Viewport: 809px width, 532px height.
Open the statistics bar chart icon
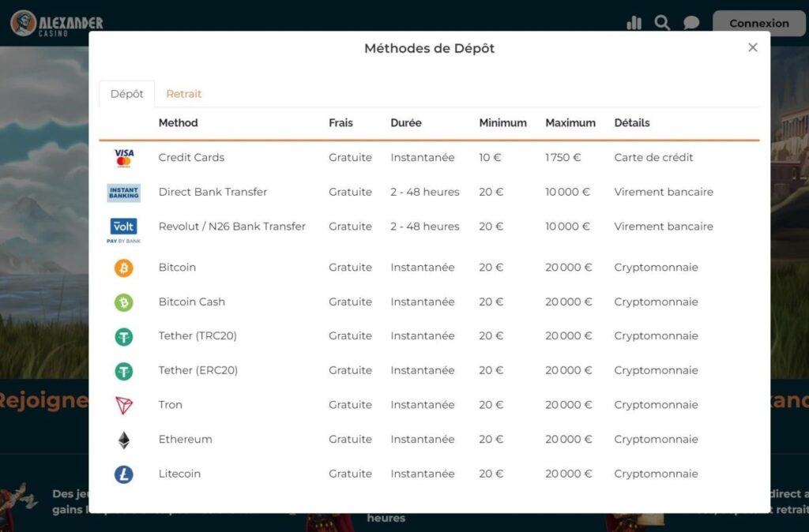634,23
